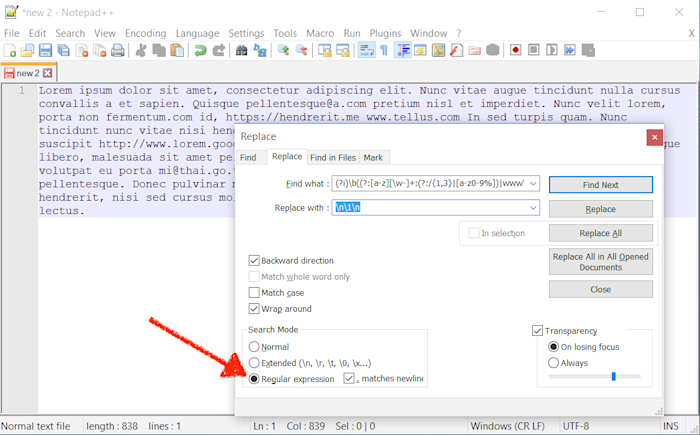Open the Function List toolbar icon
This screenshot has height=435, width=700.
click(x=456, y=50)
